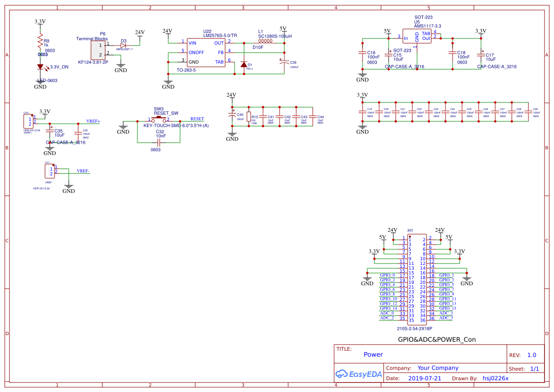
Task: Click the Power title text
Action: point(373,355)
